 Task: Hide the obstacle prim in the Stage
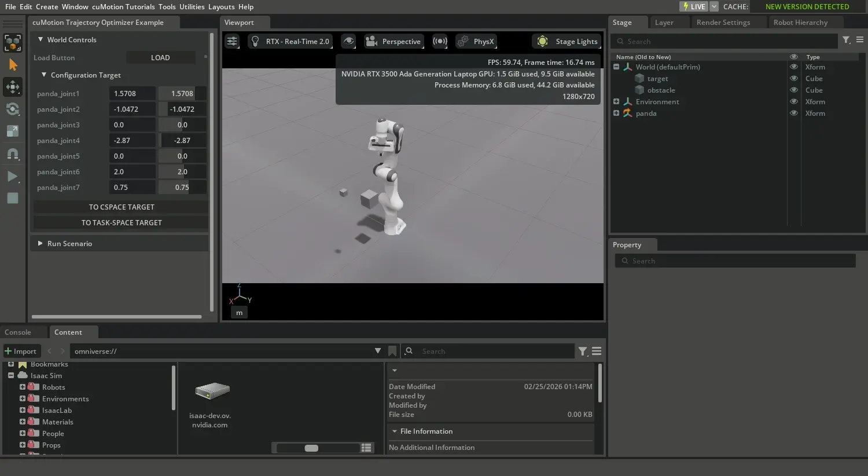coord(793,90)
